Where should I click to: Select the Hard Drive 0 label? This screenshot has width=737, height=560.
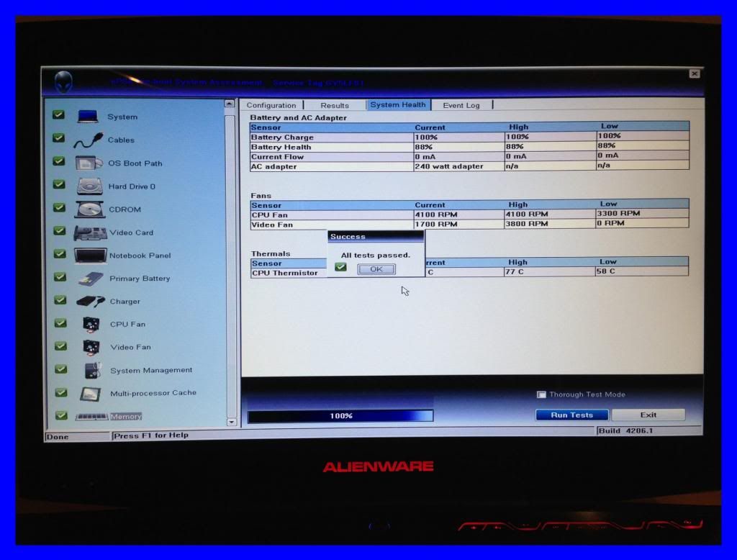pyautogui.click(x=132, y=186)
